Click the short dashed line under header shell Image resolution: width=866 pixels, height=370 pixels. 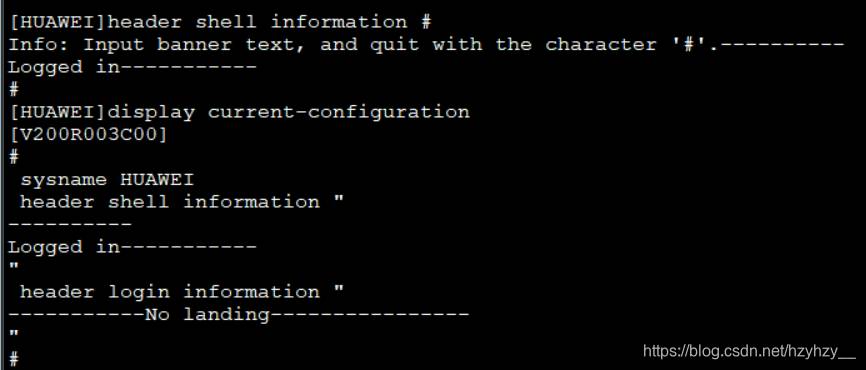(x=70, y=225)
